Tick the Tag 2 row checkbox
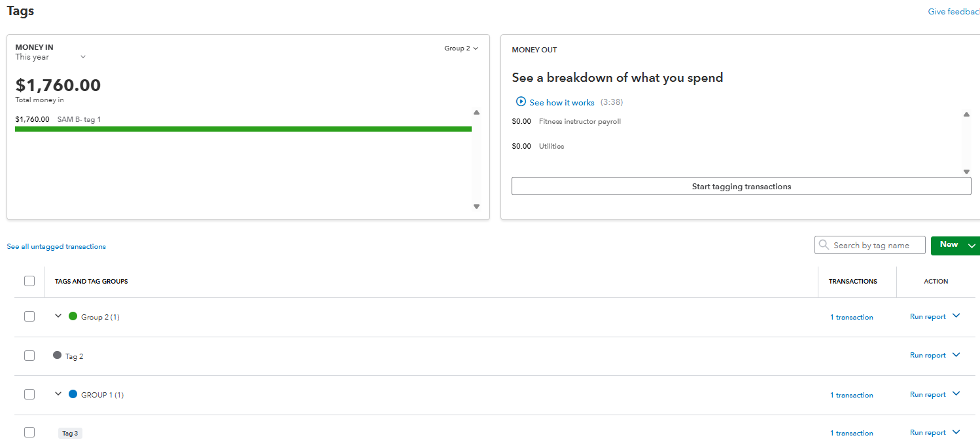This screenshot has width=980, height=446. tap(29, 356)
